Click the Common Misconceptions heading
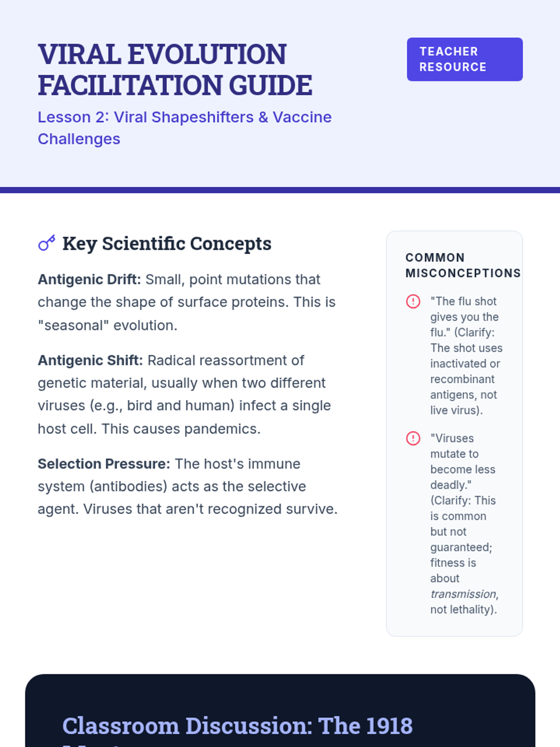The width and height of the screenshot is (560, 747). [462, 265]
